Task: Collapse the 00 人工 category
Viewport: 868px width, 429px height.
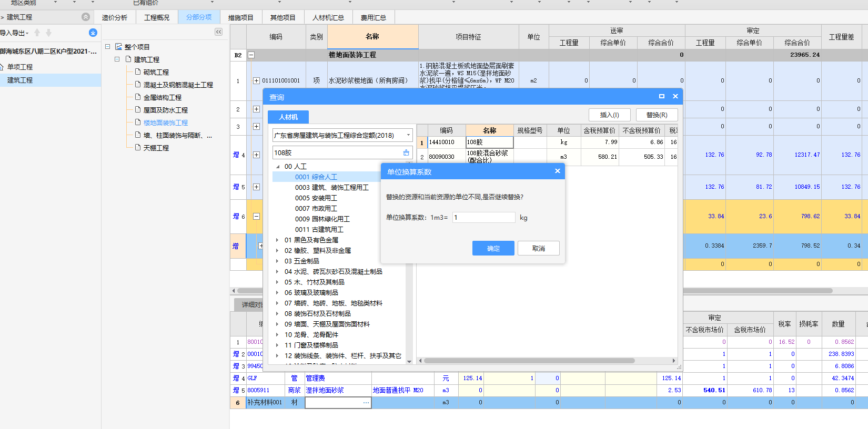Action: [278, 167]
